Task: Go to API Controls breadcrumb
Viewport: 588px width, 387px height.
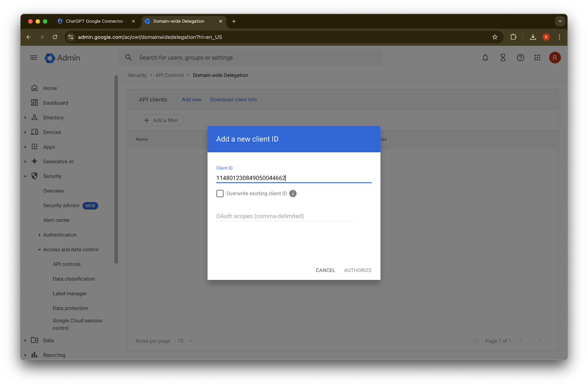Action: pyautogui.click(x=170, y=75)
